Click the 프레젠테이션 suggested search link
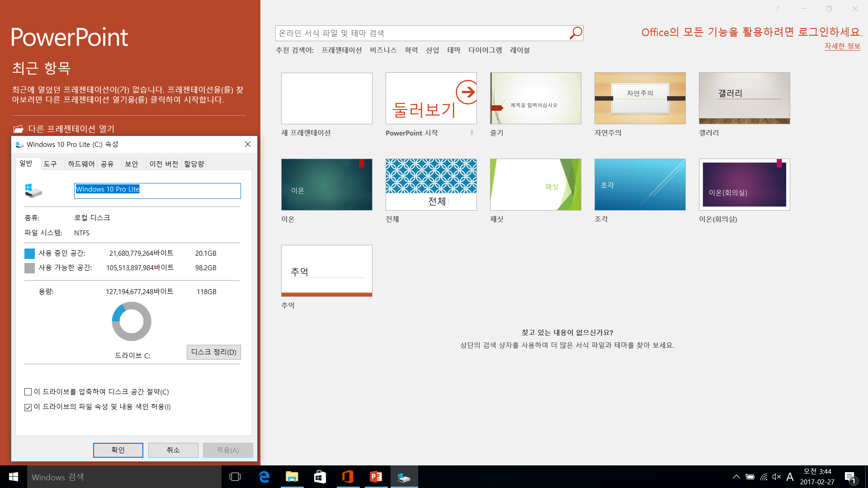 pyautogui.click(x=342, y=50)
